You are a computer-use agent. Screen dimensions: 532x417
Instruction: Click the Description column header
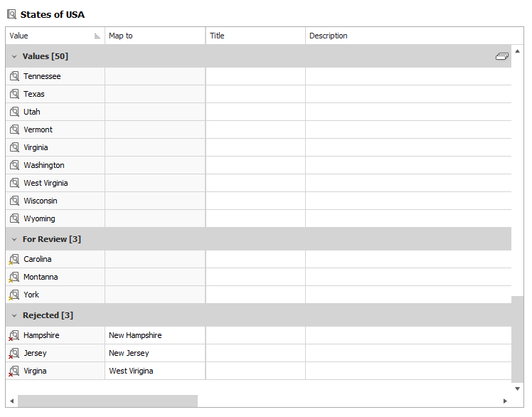click(x=413, y=36)
